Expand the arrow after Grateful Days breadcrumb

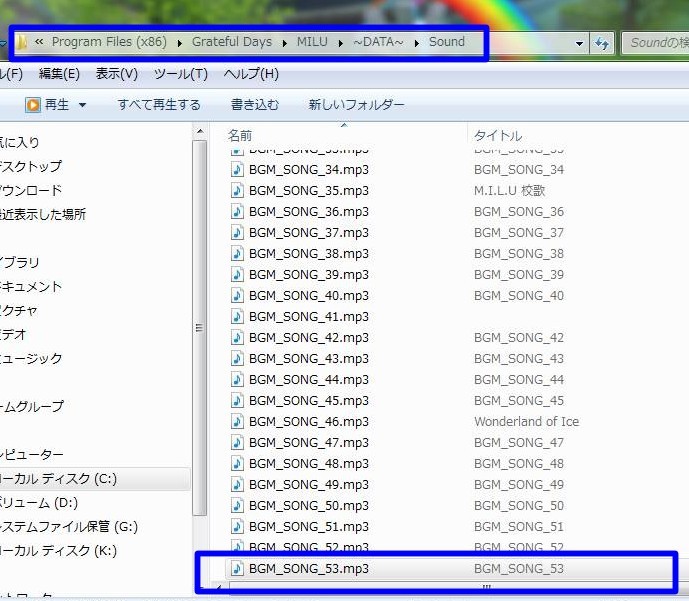click(284, 42)
